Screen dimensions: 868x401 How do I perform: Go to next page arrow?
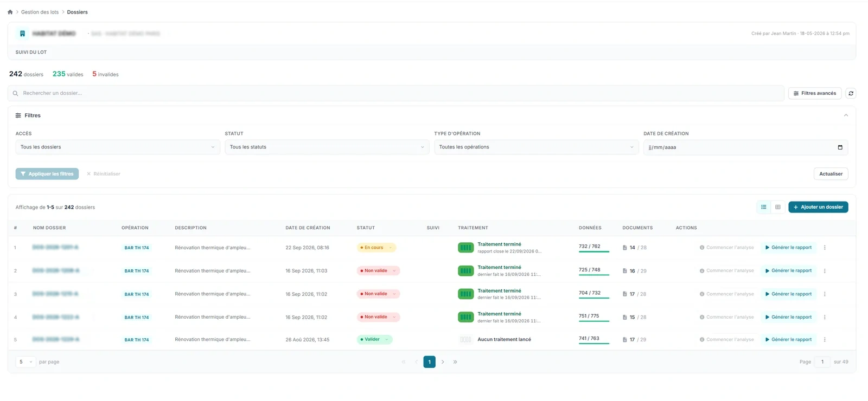click(x=443, y=362)
